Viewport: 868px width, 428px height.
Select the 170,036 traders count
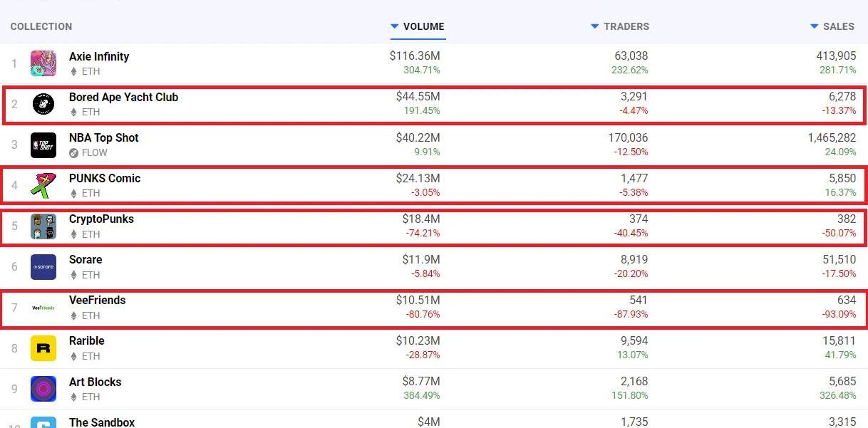(x=629, y=137)
